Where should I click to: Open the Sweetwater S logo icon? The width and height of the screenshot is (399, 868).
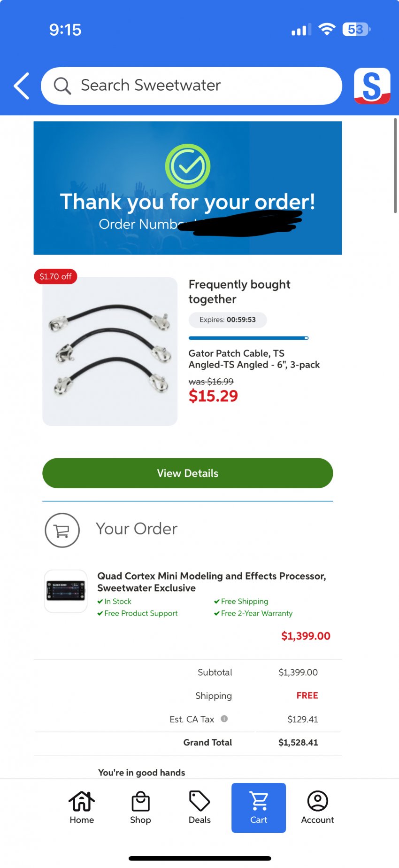tap(372, 86)
